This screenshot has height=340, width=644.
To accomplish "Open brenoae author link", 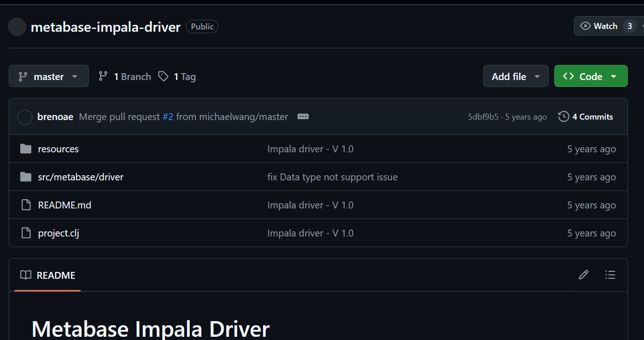I will [x=55, y=117].
